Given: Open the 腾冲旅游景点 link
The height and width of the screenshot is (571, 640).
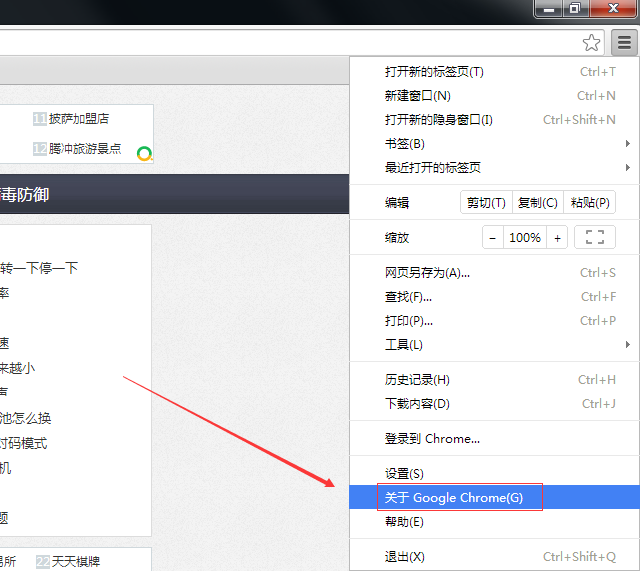Looking at the screenshot, I should 85,149.
